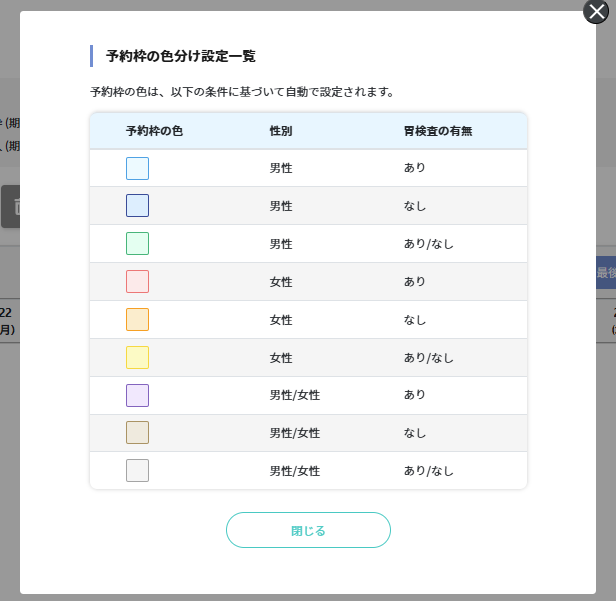Viewport: 616px width, 601px height.
Task: Click 男性/女性 in the purple swatch row
Action: point(294,396)
